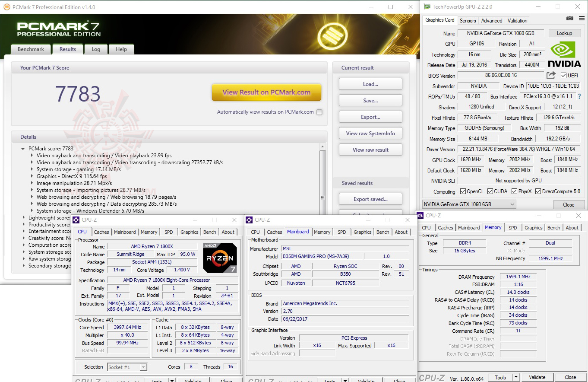Open the Socket #1 selection dropdown
This screenshot has width=588, height=382.
(x=127, y=367)
